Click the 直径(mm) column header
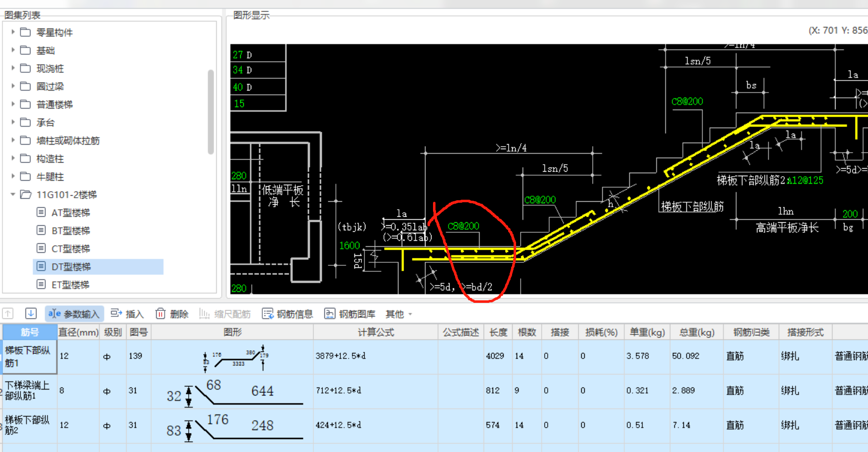 [78, 332]
